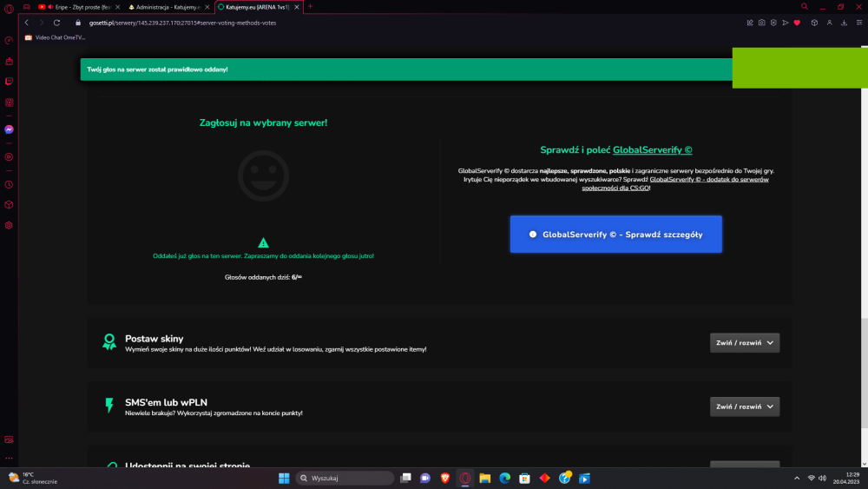
Task: Open the tab search magnifier
Action: tap(805, 7)
